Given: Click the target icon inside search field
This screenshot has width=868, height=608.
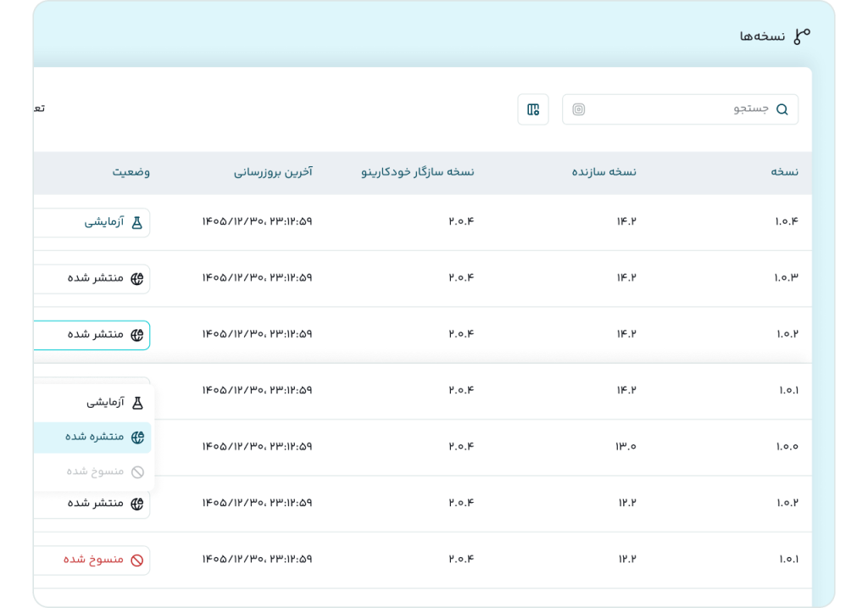Looking at the screenshot, I should 578,109.
